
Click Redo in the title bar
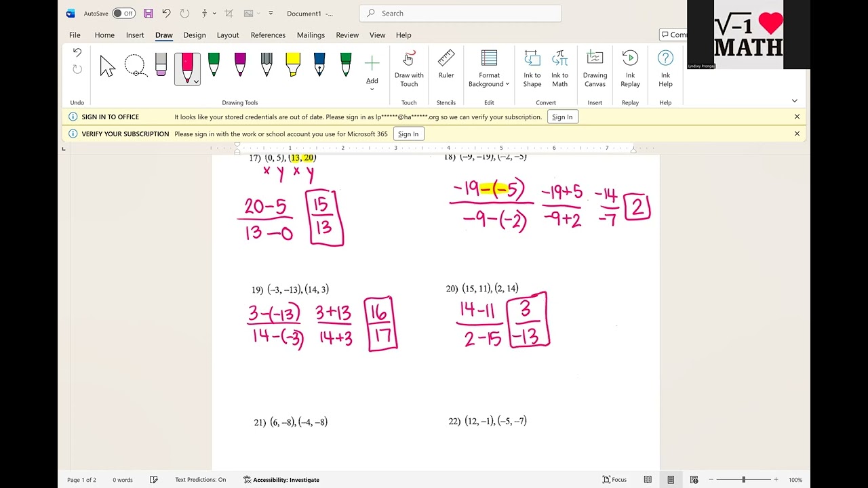point(184,14)
